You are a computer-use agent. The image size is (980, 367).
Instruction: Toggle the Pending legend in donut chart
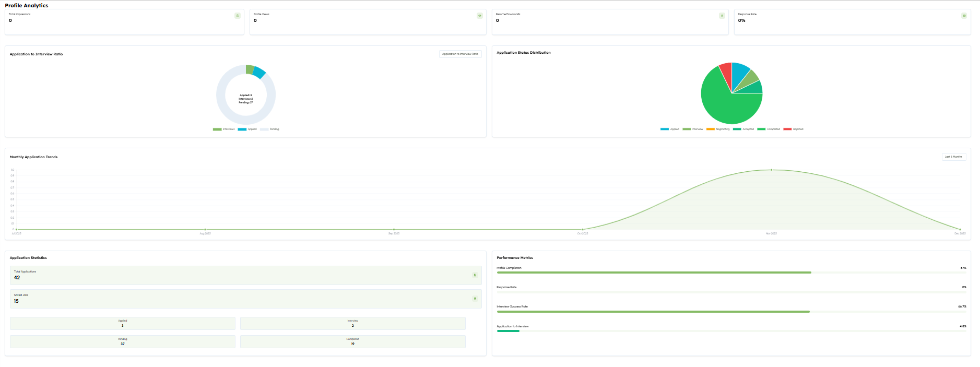pyautogui.click(x=270, y=129)
